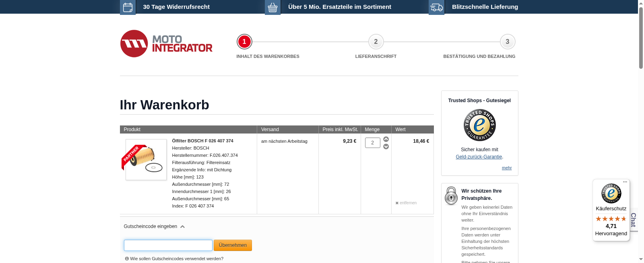Screen dimensions: 644x263
Task: Click the Blitzschnelle Lieferung banner text
Action: (485, 7)
